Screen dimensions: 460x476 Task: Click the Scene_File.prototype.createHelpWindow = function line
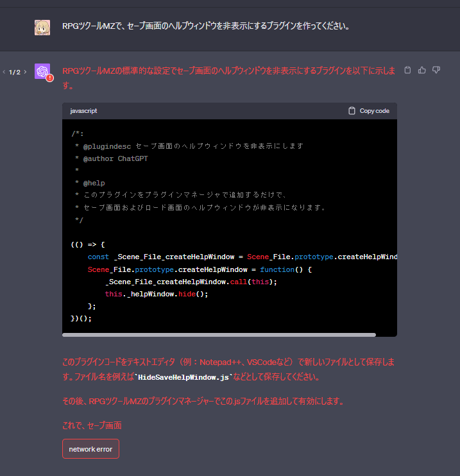[200, 269]
